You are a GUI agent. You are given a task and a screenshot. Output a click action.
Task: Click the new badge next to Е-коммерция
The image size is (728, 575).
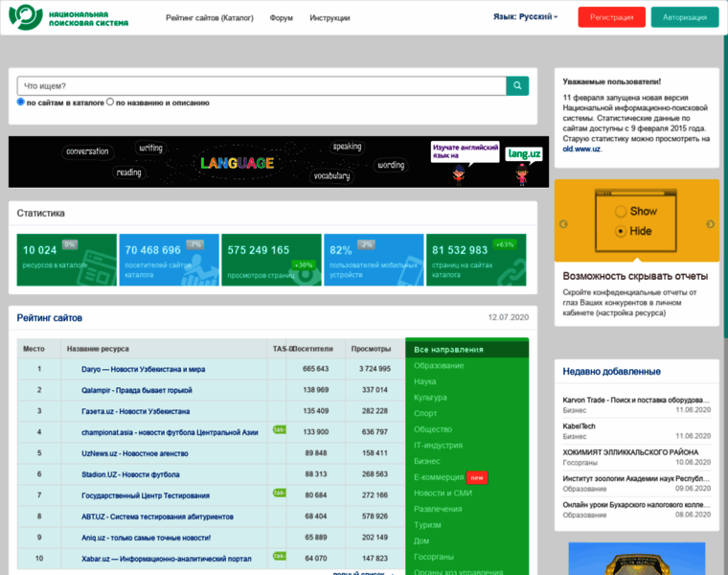click(477, 477)
